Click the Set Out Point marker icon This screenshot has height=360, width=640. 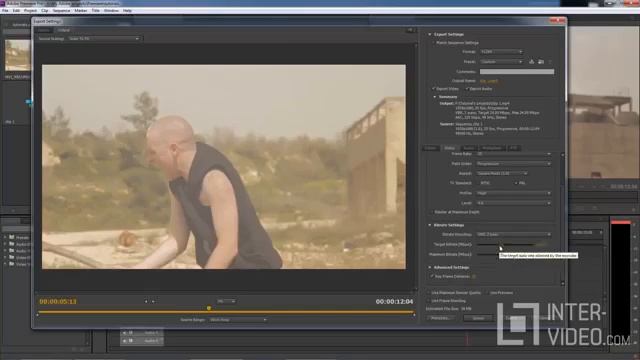point(153,302)
